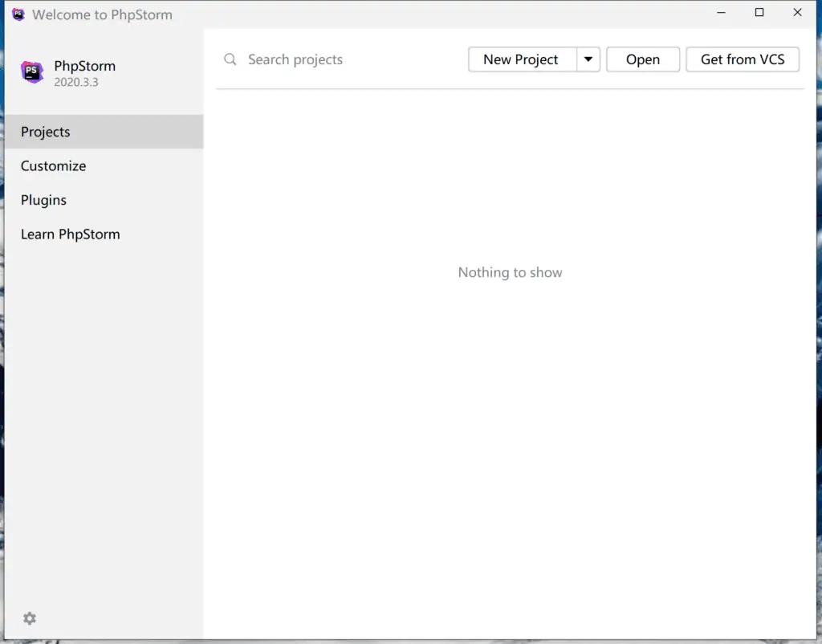
Task: Click the PhpStorm logo in the sidebar
Action: 32,72
